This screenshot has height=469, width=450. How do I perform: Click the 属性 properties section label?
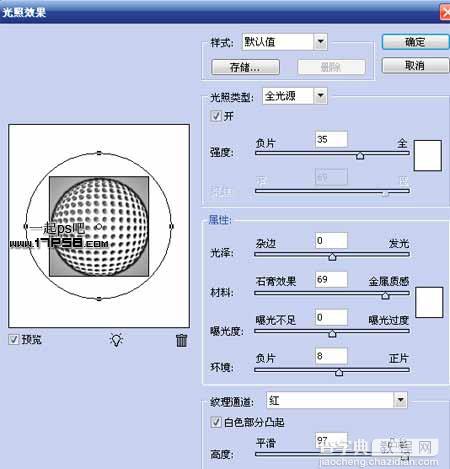(x=220, y=220)
